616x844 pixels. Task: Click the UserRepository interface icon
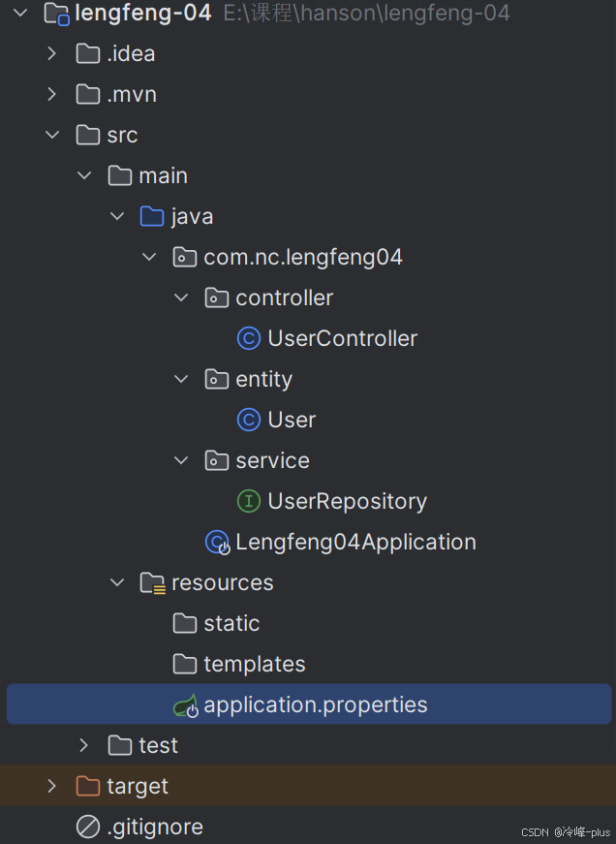(249, 501)
